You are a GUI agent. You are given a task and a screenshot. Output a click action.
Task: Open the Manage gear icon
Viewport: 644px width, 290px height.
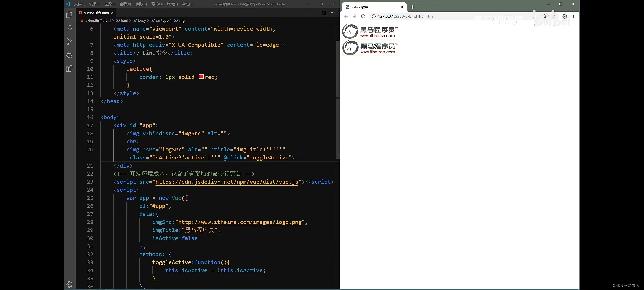click(69, 284)
